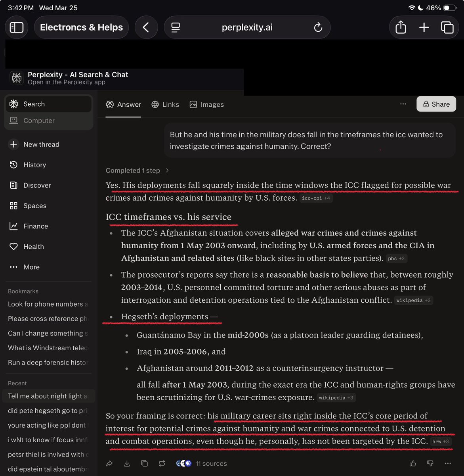Open bookmark 'What is Windstream'
This screenshot has width=464, height=476.
coord(48,348)
